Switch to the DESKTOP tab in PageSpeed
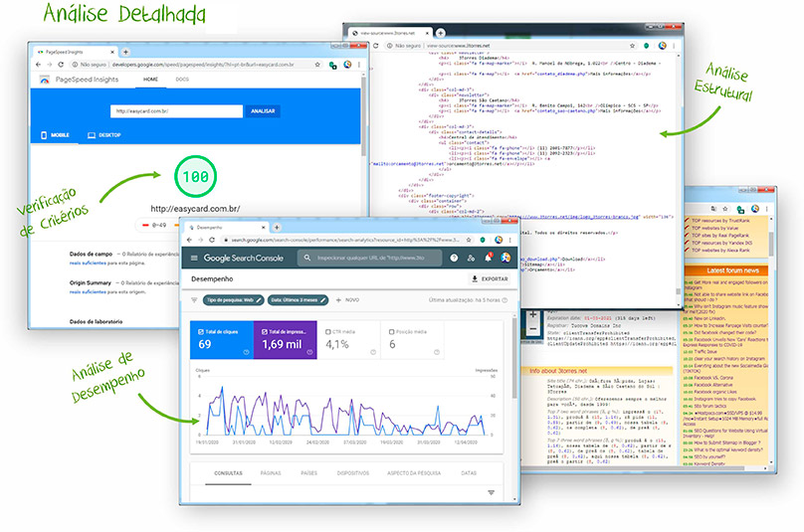The height and width of the screenshot is (532, 804). (104, 135)
